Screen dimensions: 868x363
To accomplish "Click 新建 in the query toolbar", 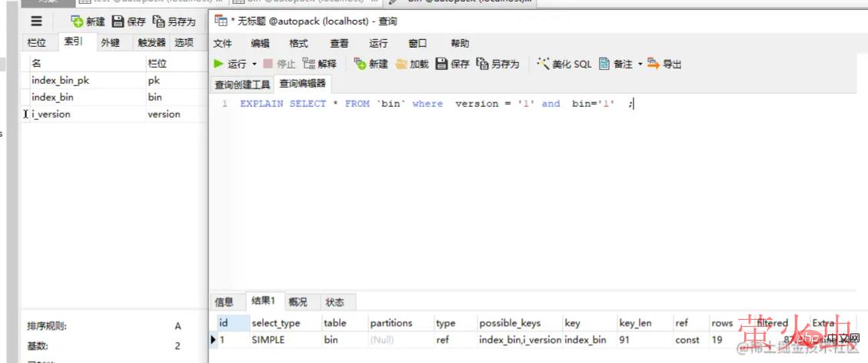I will [371, 64].
